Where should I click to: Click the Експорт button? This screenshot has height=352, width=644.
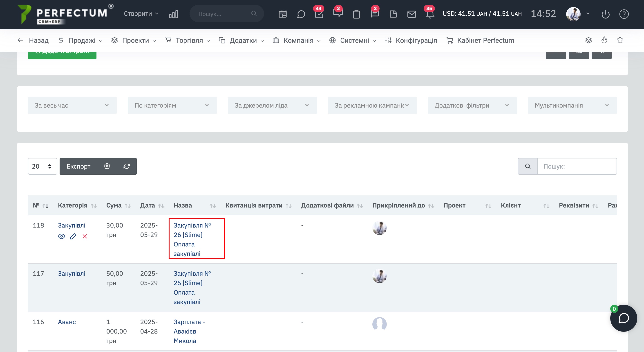click(x=78, y=166)
